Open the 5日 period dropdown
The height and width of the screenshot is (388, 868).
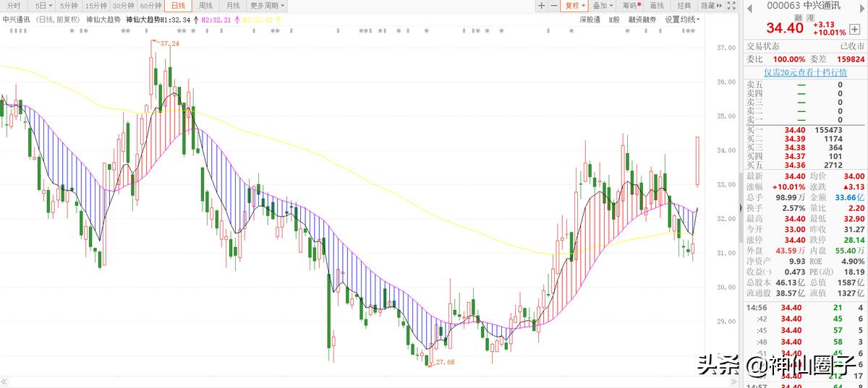43,6
